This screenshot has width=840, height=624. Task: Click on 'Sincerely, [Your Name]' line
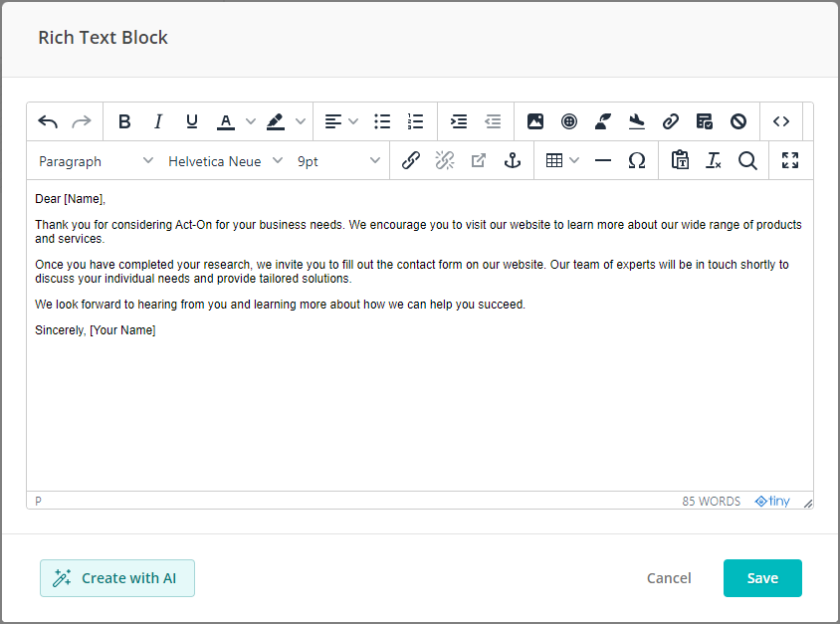pyautogui.click(x=96, y=330)
